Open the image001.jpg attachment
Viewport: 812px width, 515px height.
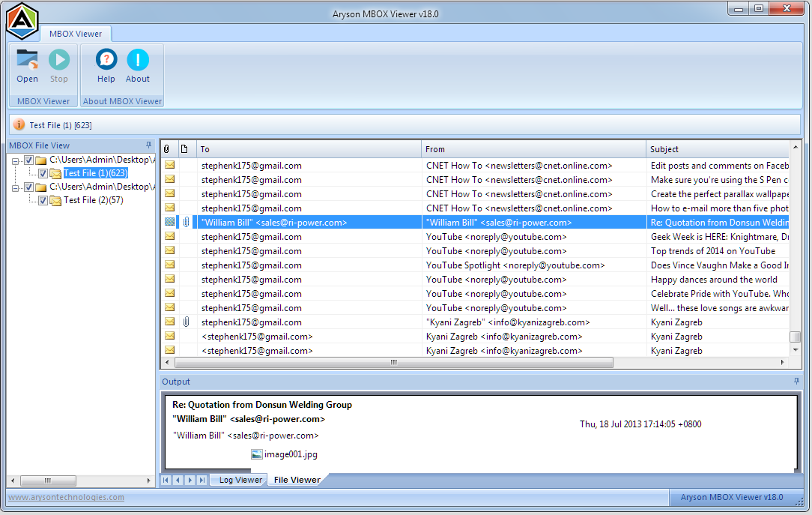point(285,454)
